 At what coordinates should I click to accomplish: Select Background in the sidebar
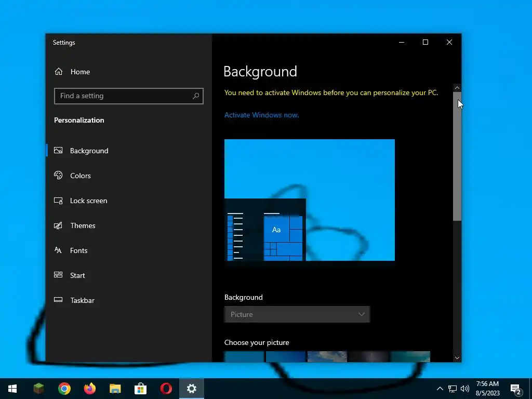(129, 151)
